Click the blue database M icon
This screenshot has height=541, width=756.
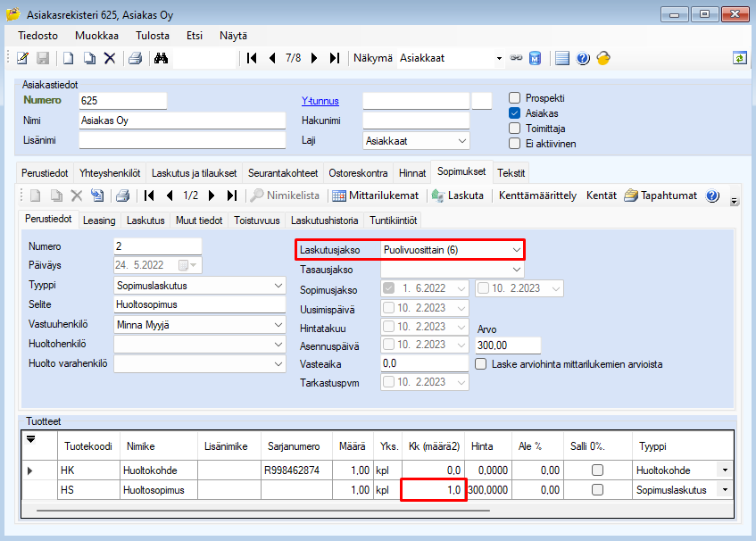coord(536,58)
